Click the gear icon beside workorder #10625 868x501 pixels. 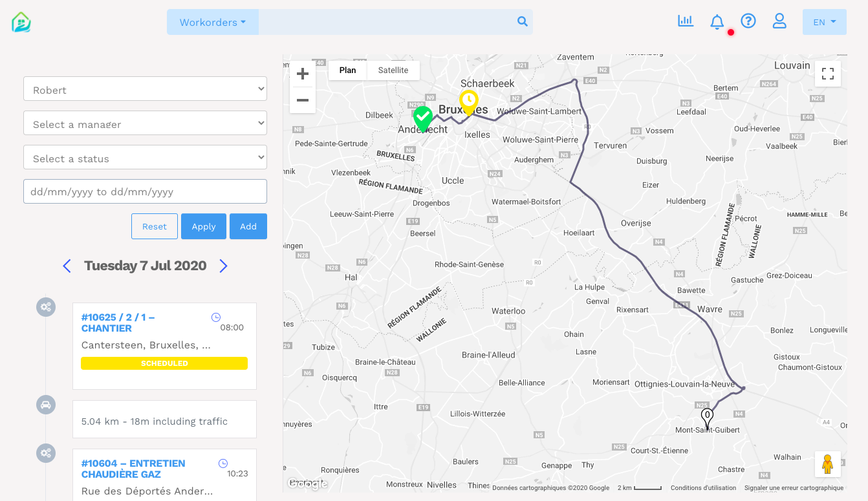[45, 307]
